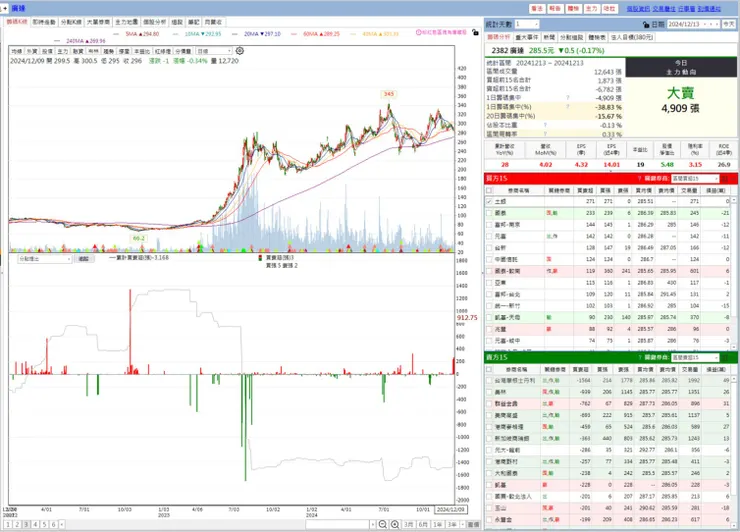This screenshot has height=532, width=740.
Task: Click bottom search input field
Action: (x=337, y=524)
